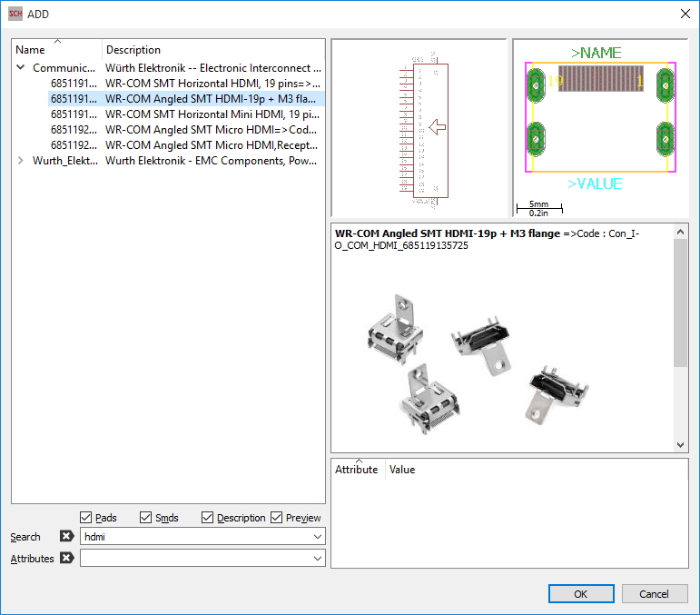Screen dimensions: 700x615
Task: Click the description pane scroll up arrow
Action: (x=680, y=232)
